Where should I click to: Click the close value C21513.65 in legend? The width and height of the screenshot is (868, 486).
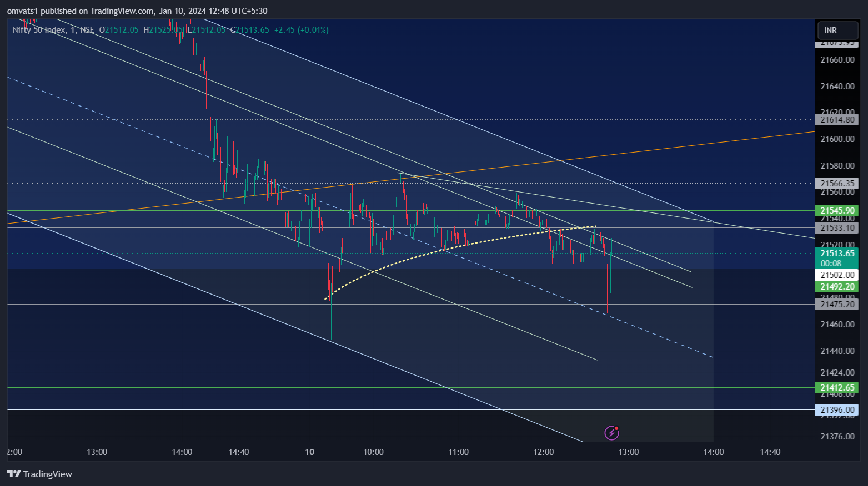[250, 30]
